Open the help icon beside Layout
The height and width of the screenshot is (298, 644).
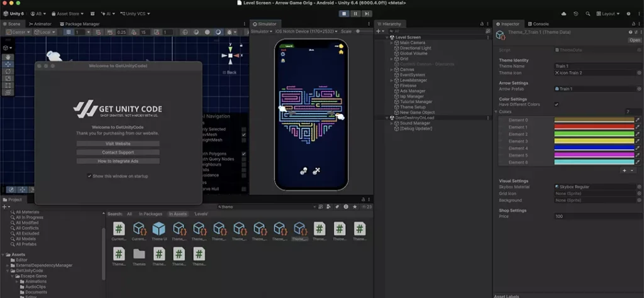point(628,14)
